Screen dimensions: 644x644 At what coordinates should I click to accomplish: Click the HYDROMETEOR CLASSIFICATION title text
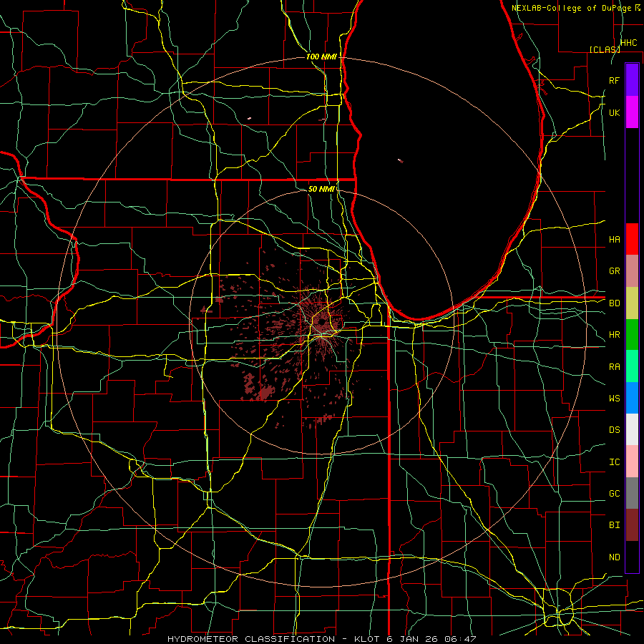[x=251, y=639]
